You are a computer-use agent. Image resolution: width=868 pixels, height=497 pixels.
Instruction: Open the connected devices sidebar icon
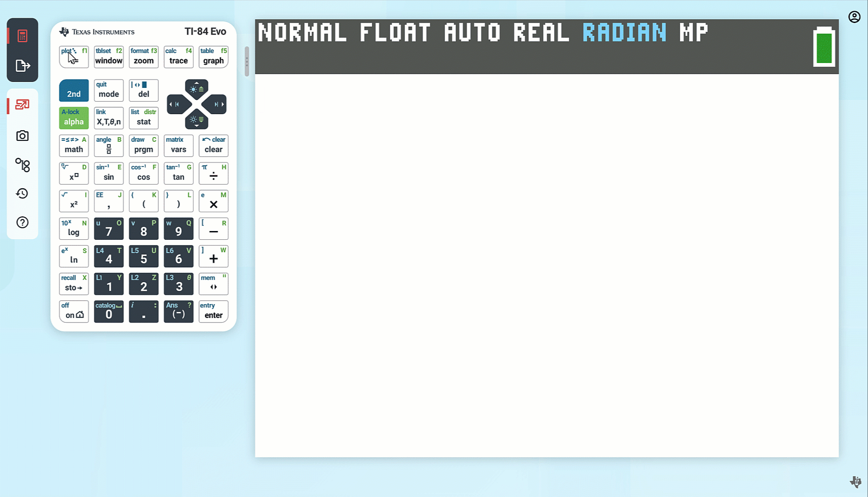click(x=22, y=165)
